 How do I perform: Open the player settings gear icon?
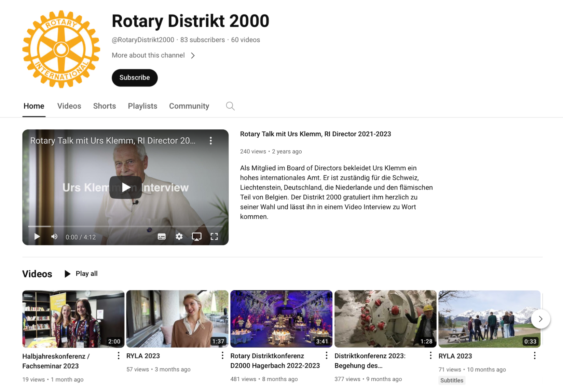click(179, 237)
